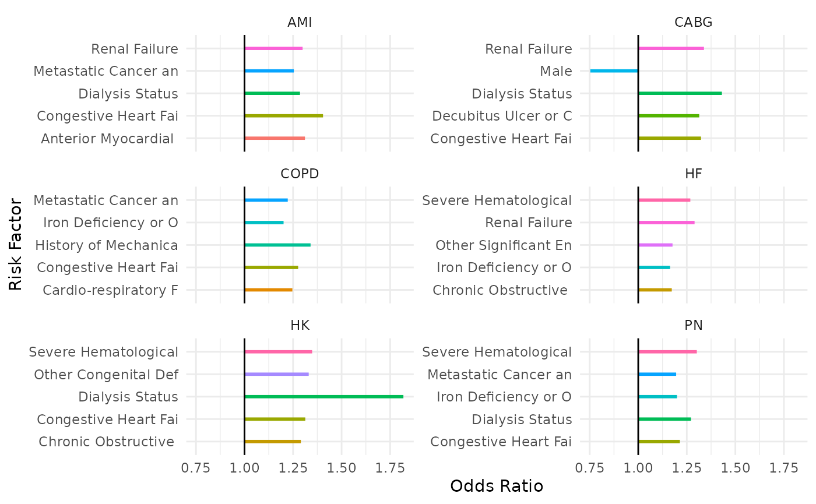This screenshot has height=504, width=816.
Task: Select Decubitus Ulcer label in CABG panel
Action: pyautogui.click(x=502, y=116)
